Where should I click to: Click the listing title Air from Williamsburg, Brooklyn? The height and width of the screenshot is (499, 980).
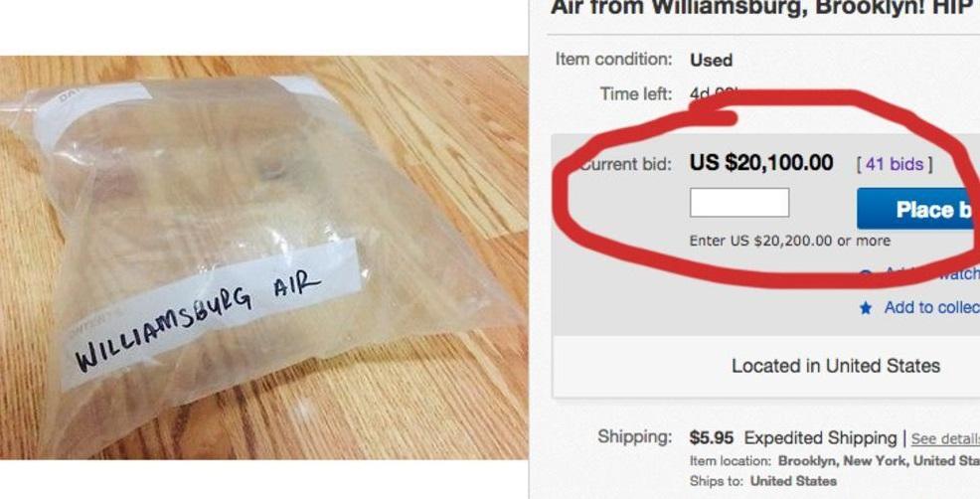pos(765,8)
